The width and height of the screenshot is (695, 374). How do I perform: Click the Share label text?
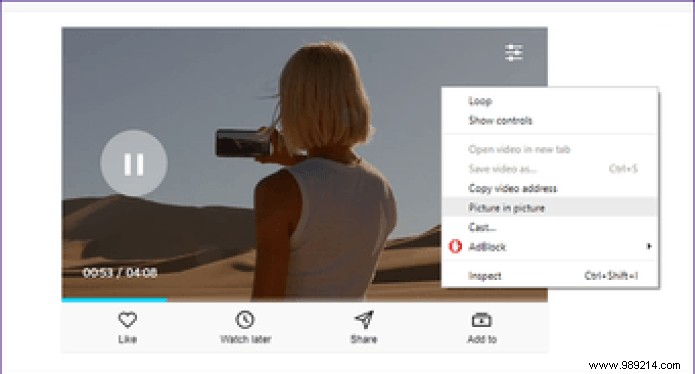[364, 339]
